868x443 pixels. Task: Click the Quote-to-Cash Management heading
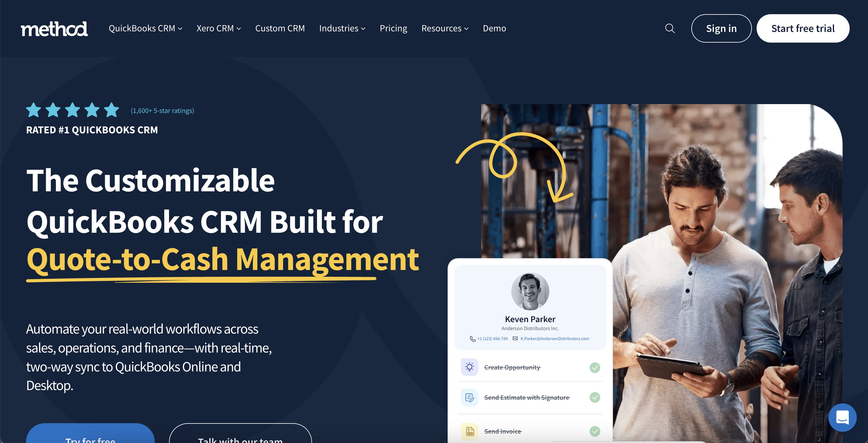click(x=223, y=260)
